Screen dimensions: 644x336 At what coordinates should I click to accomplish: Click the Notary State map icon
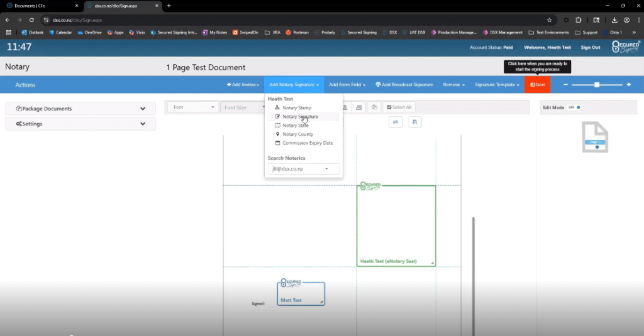click(x=277, y=126)
